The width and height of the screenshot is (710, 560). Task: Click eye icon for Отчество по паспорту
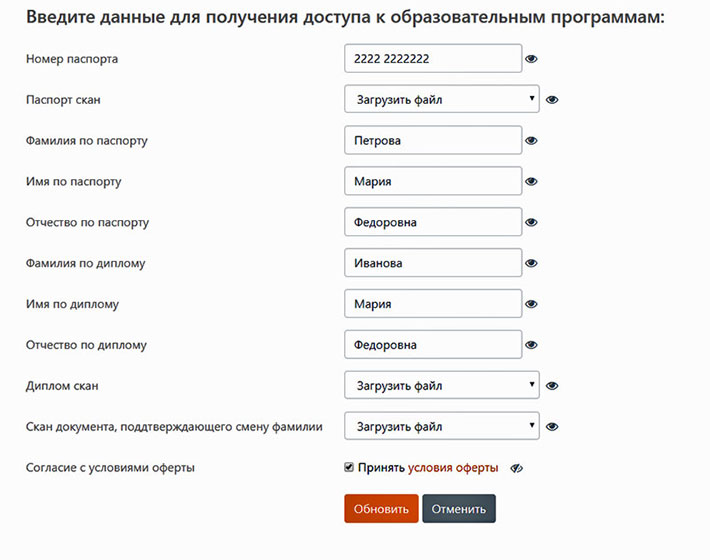click(x=531, y=222)
